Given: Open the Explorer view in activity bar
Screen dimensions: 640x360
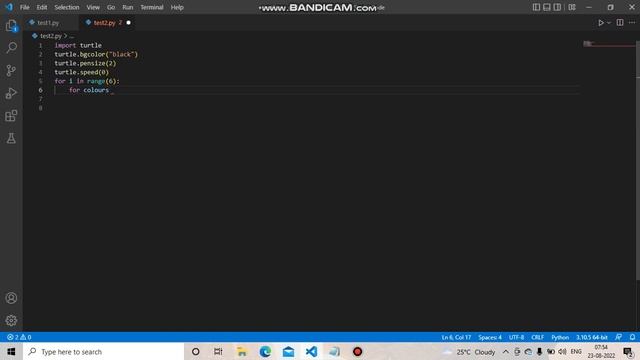Looking at the screenshot, I should pyautogui.click(x=11, y=26).
